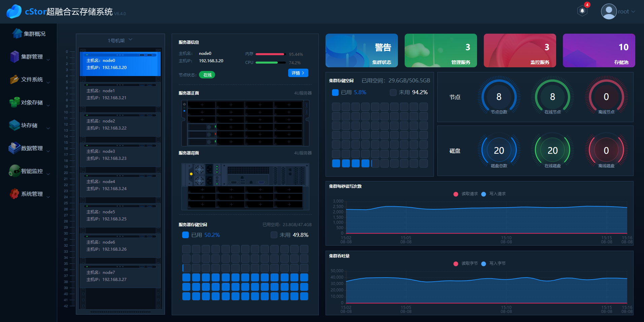Click the 智能监控 camera icon
644x322 pixels.
(14, 171)
